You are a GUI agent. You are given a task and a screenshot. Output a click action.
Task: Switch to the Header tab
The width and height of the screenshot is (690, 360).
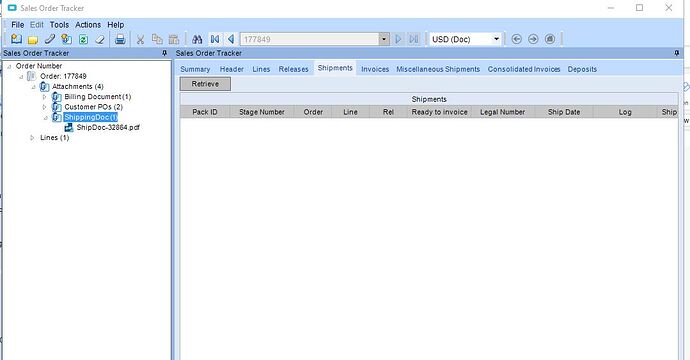pyautogui.click(x=232, y=69)
